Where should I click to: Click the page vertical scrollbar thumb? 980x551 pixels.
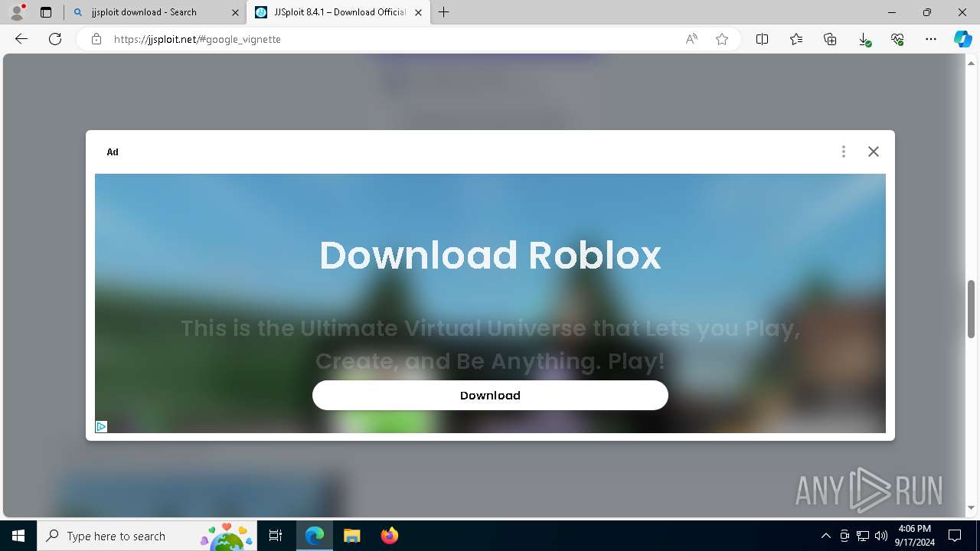[x=971, y=308]
